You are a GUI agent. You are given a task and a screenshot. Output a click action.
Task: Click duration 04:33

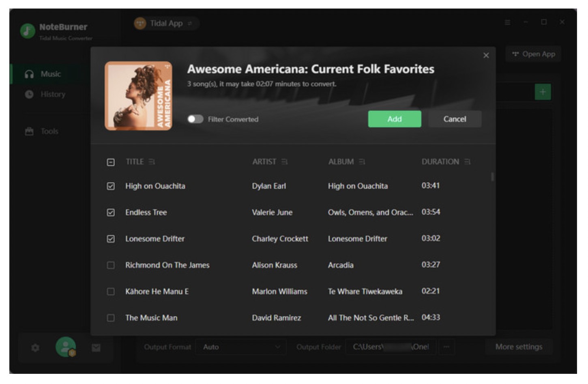coord(431,317)
